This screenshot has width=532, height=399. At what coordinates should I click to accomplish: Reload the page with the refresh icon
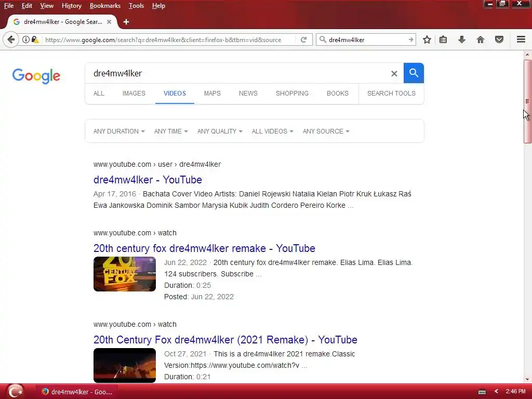(x=303, y=39)
